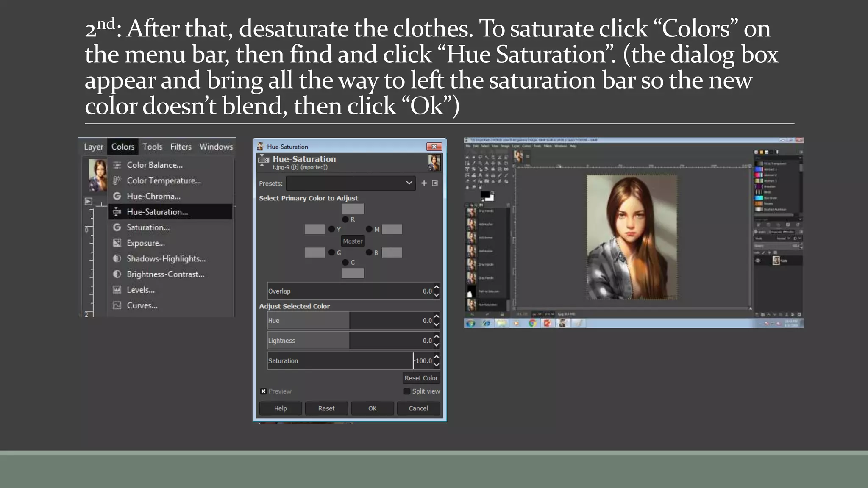Increase Overlap value with up arrow
Image resolution: width=868 pixels, height=488 pixels.
pyautogui.click(x=437, y=287)
